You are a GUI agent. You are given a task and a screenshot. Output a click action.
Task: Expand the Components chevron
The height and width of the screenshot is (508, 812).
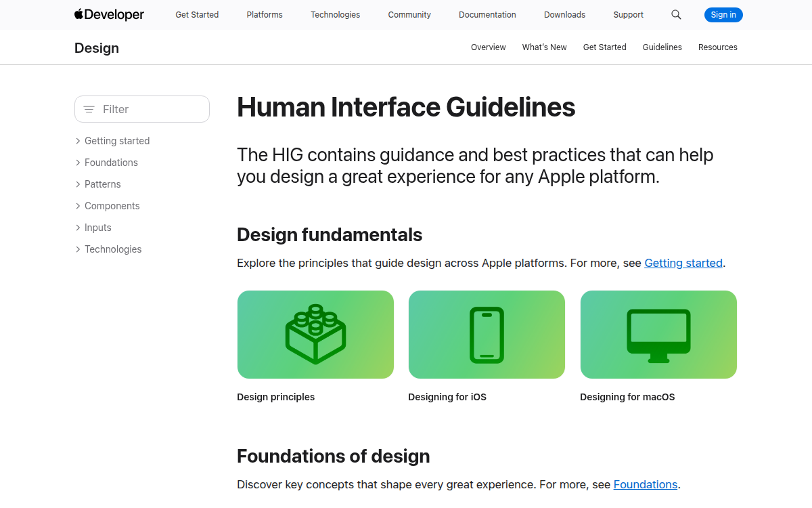coord(78,206)
